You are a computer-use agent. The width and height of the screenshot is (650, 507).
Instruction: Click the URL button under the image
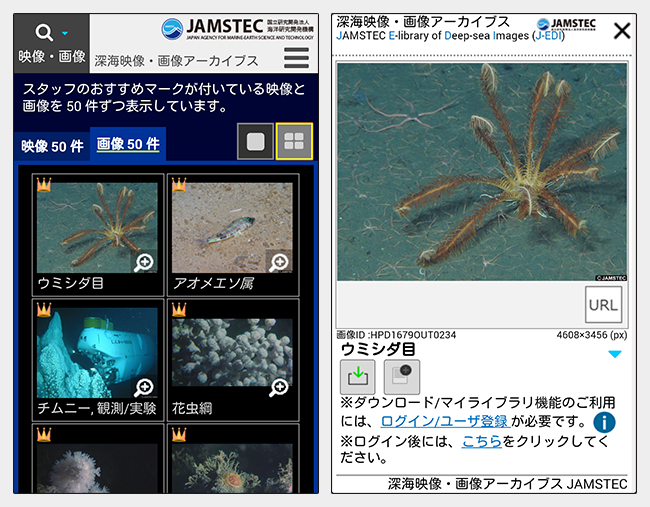click(x=604, y=305)
